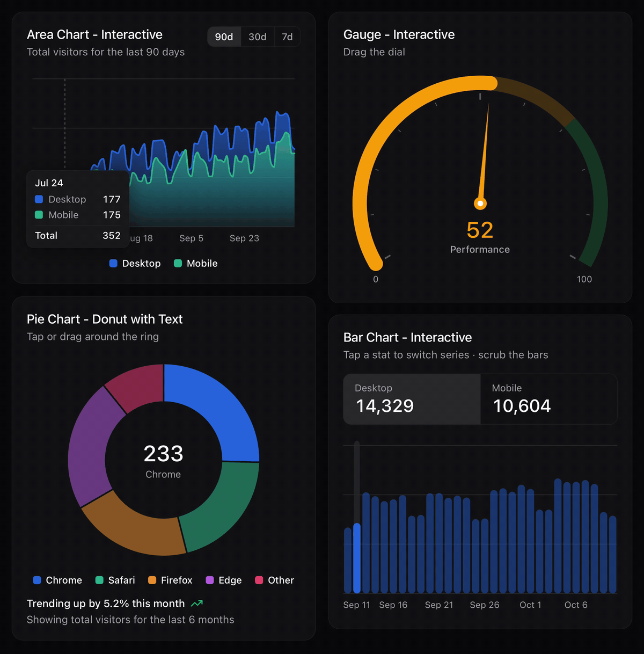Click the bar above the Oct 6 label
Image resolution: width=644 pixels, height=654 pixels.
click(x=576, y=537)
